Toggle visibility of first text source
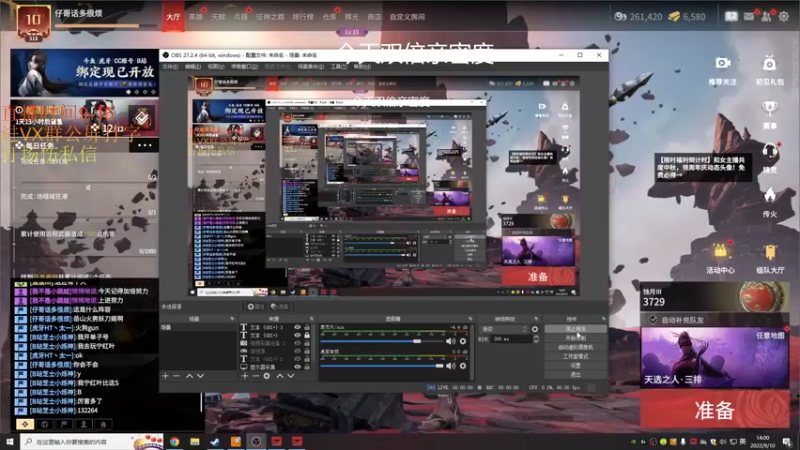This screenshot has width=800, height=450. pos(297,327)
